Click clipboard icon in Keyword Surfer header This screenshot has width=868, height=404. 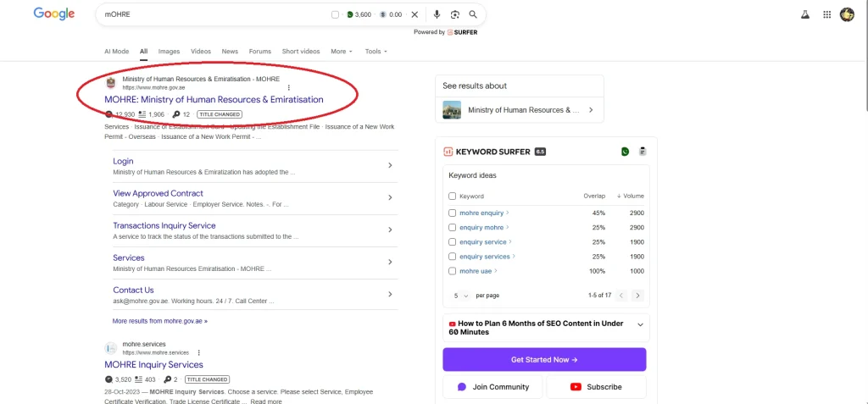pyautogui.click(x=643, y=151)
